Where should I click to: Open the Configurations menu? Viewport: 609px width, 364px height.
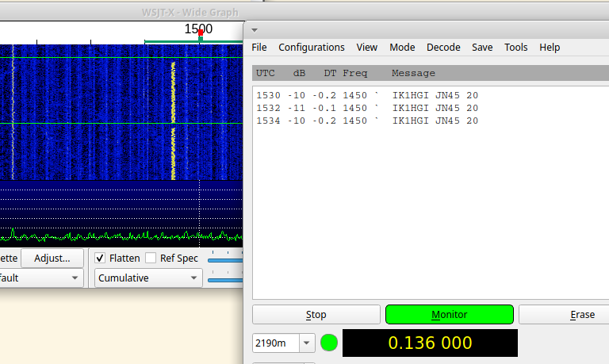[312, 48]
